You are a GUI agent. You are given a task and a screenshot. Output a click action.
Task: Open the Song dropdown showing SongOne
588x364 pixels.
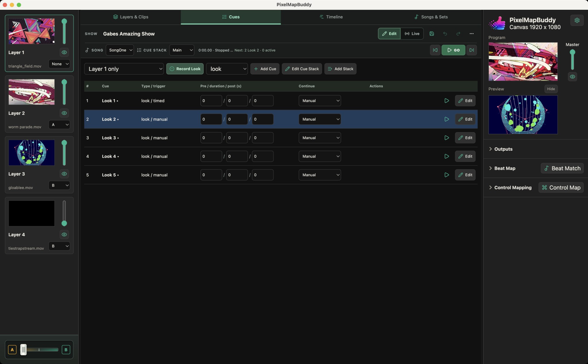[x=120, y=50]
